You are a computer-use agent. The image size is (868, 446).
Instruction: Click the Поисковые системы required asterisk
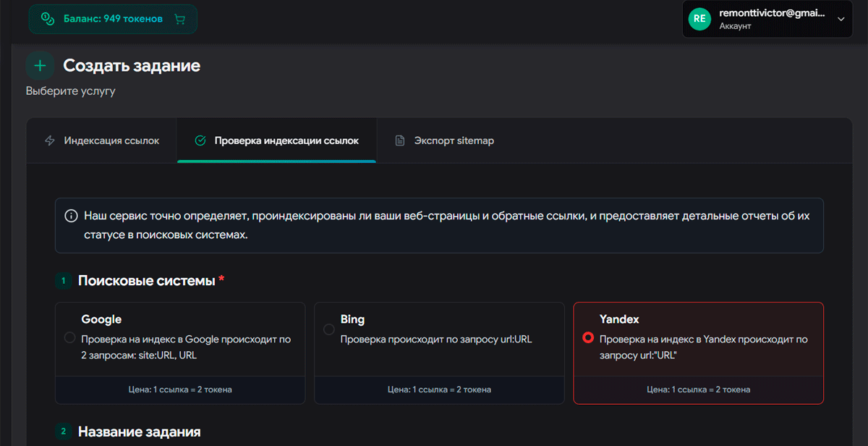click(224, 279)
